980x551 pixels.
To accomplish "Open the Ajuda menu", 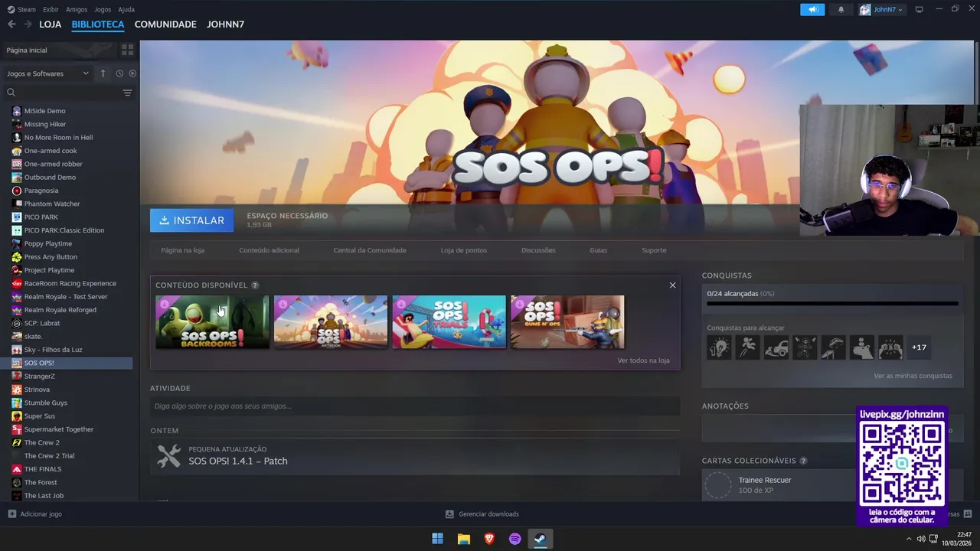I will pyautogui.click(x=126, y=9).
